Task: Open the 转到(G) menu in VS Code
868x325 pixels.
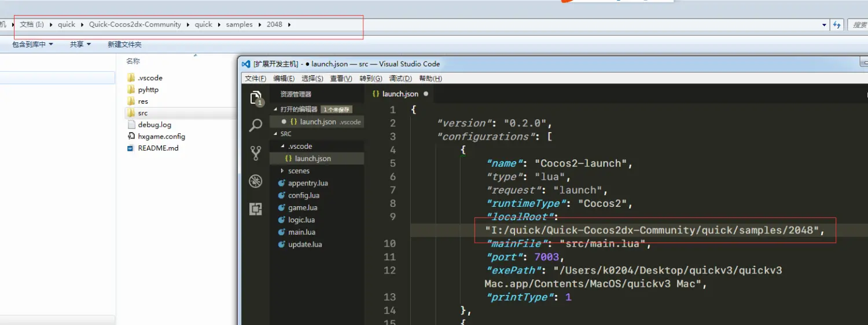Action: [371, 79]
